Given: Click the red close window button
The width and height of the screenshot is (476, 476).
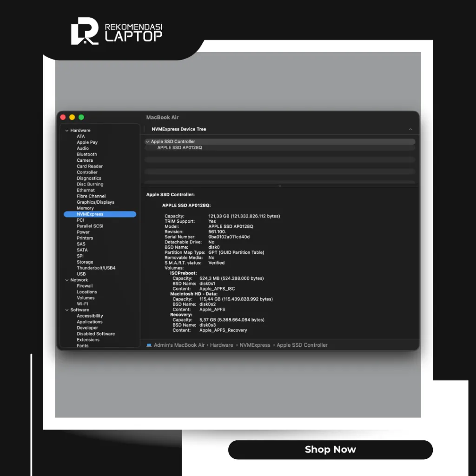Looking at the screenshot, I should coord(63,117).
